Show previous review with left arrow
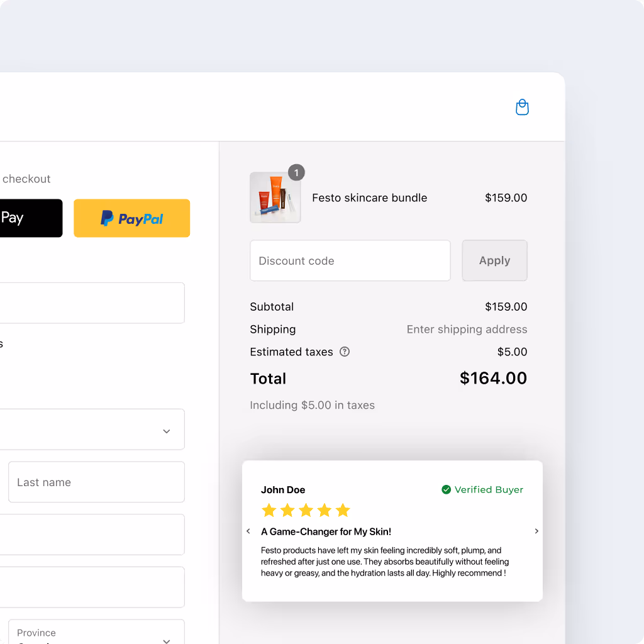This screenshot has width=644, height=644. pyautogui.click(x=248, y=531)
